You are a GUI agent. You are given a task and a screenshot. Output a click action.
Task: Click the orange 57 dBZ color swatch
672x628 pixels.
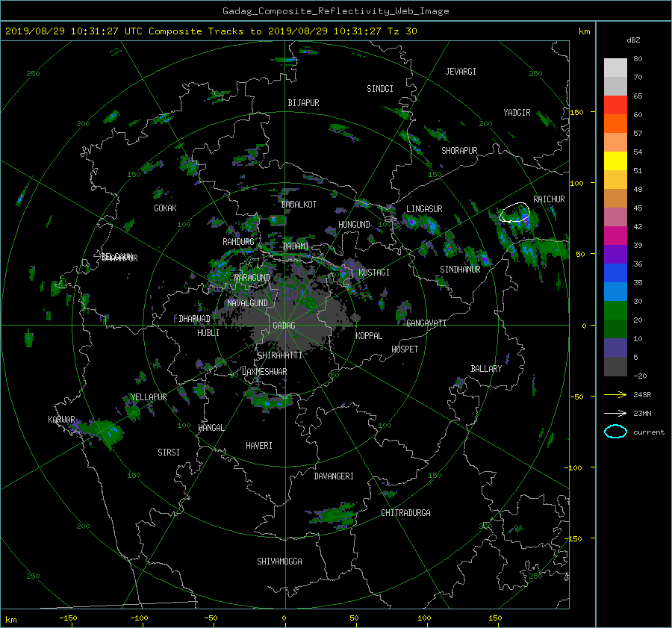615,124
